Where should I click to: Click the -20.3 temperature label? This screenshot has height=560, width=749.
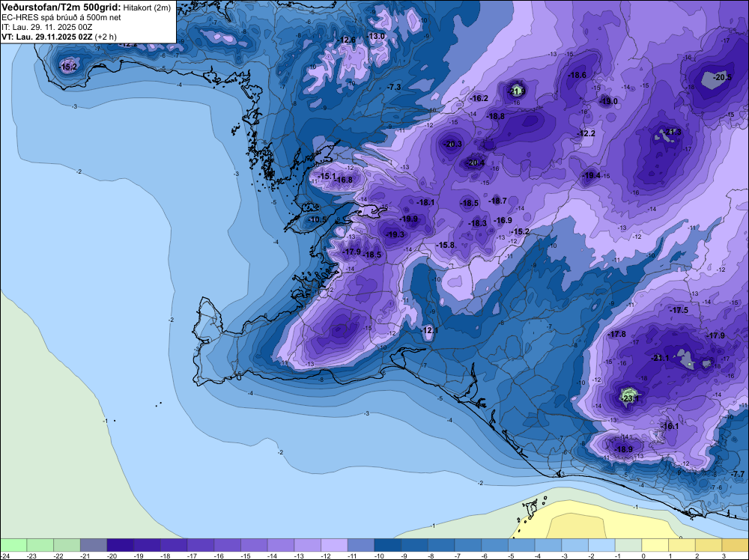click(453, 144)
